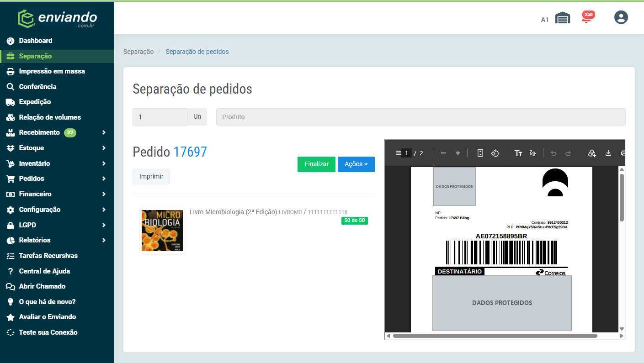Toggle the PDF viewer sidebar menu
This screenshot has height=363, width=644.
click(398, 153)
